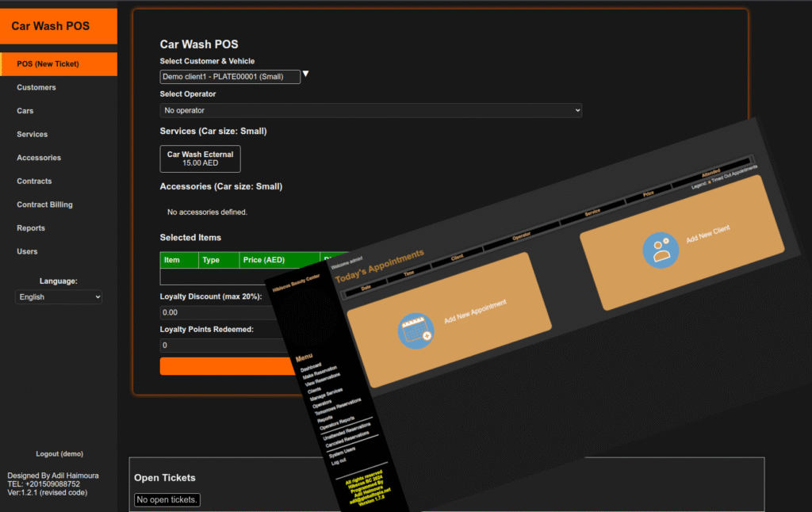Click the calendar icon for new appointment
The height and width of the screenshot is (512, 812).
(x=416, y=331)
